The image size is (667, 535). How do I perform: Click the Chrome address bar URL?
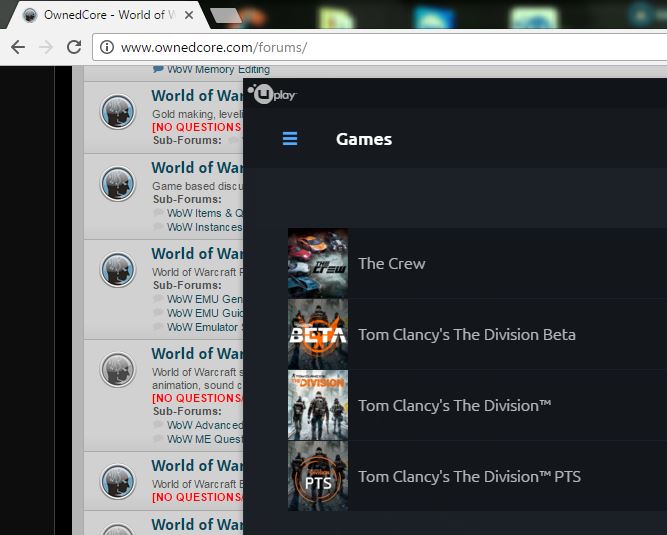tap(214, 47)
